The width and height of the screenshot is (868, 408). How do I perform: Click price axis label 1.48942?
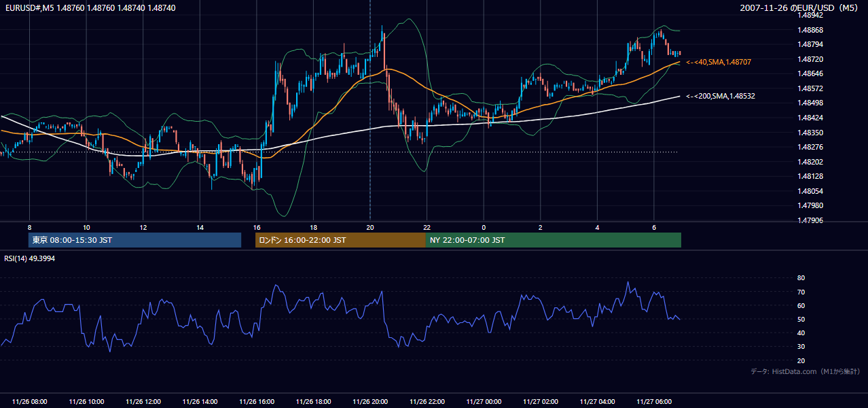click(x=810, y=15)
